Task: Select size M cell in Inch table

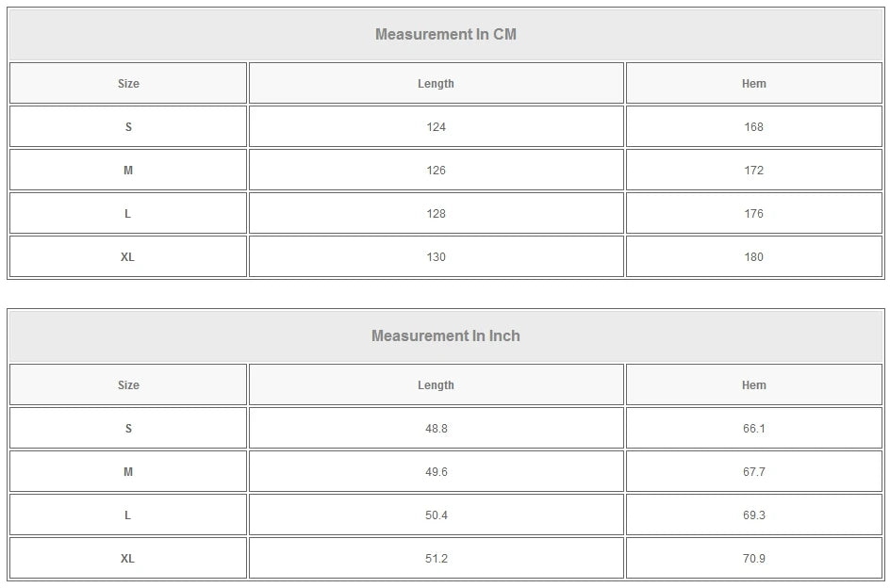Action: point(128,472)
